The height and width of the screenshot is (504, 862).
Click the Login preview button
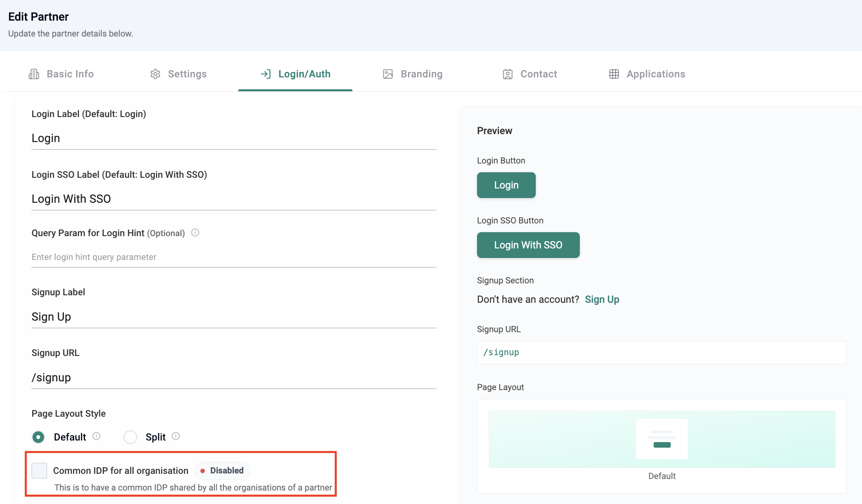506,185
